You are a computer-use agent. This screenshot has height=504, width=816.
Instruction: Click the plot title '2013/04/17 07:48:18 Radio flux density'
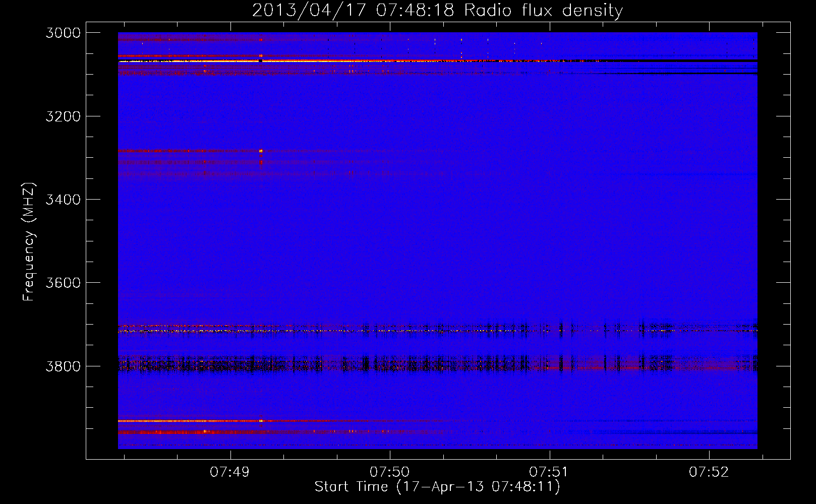coord(437,10)
